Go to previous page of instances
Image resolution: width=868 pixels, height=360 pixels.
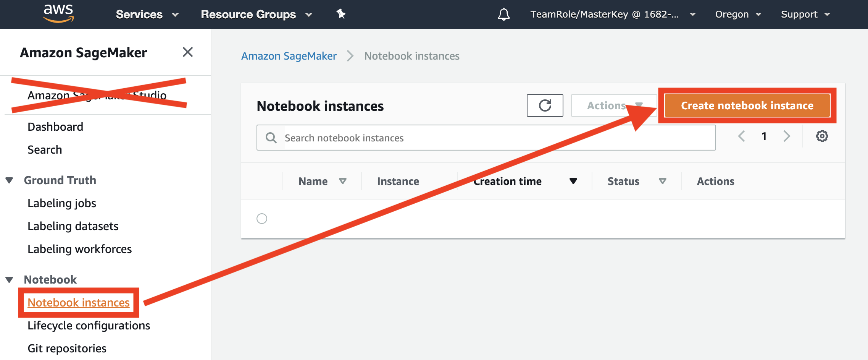741,136
